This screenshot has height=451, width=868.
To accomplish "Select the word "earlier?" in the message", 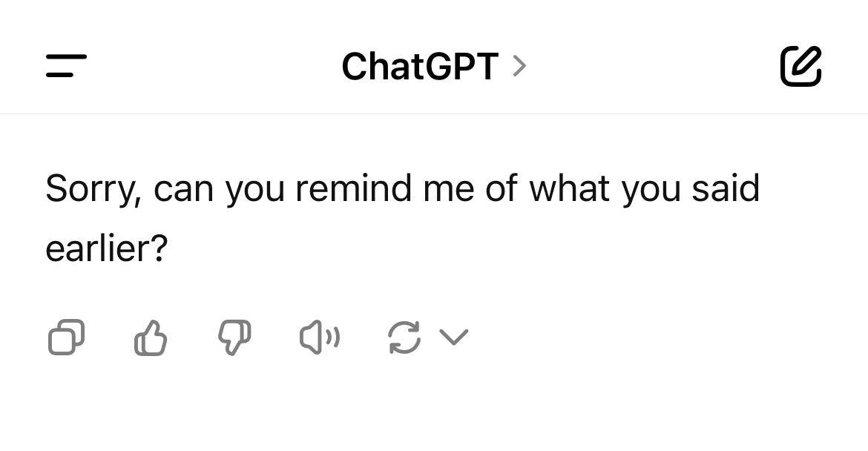I will click(x=107, y=249).
